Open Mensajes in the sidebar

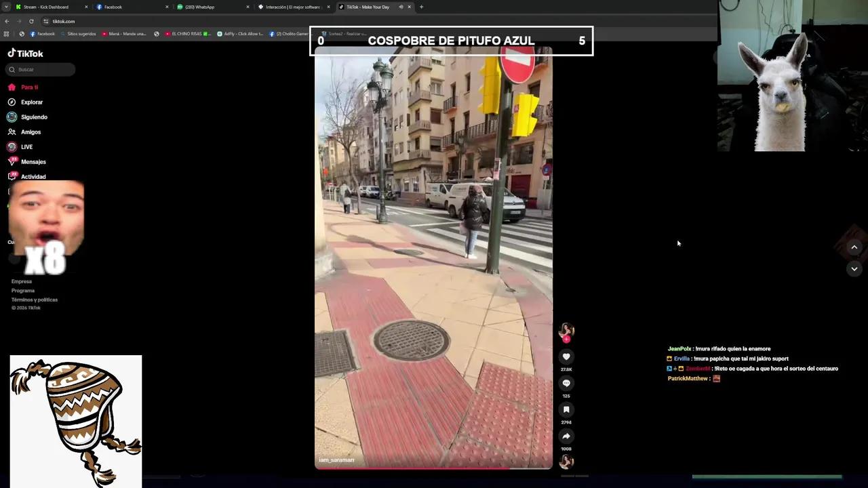tap(33, 162)
